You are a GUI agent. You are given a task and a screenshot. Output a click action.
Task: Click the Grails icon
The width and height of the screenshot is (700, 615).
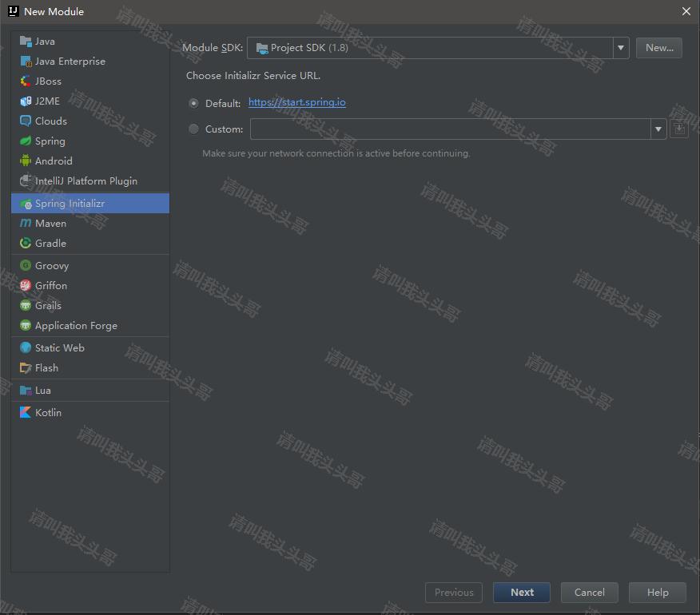26,305
